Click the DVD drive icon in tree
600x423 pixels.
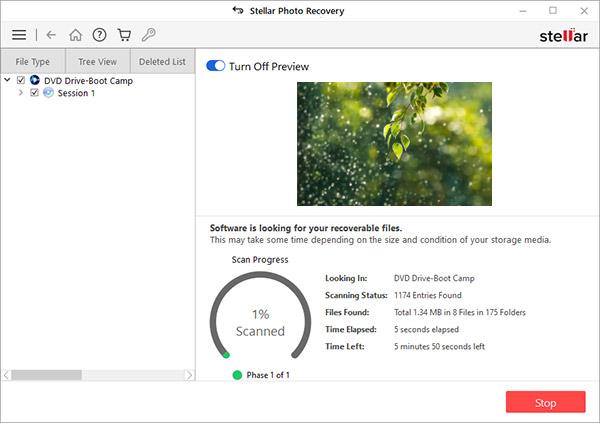35,80
